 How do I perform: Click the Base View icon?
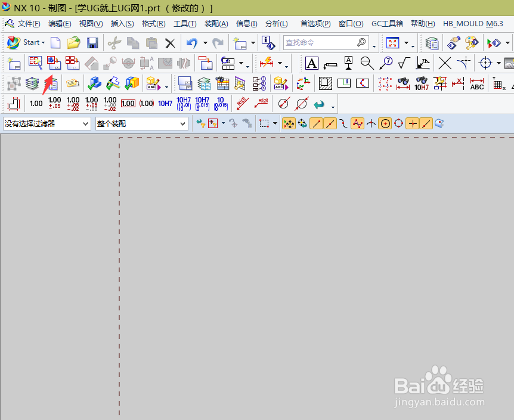tap(54, 63)
